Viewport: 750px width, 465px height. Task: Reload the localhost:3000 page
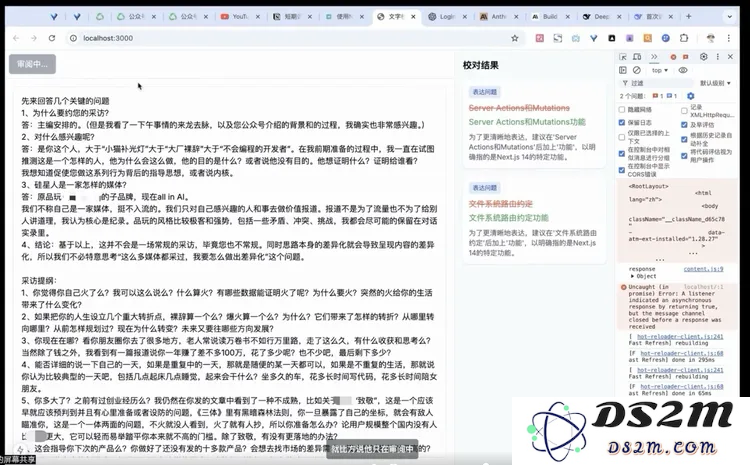coord(52,38)
